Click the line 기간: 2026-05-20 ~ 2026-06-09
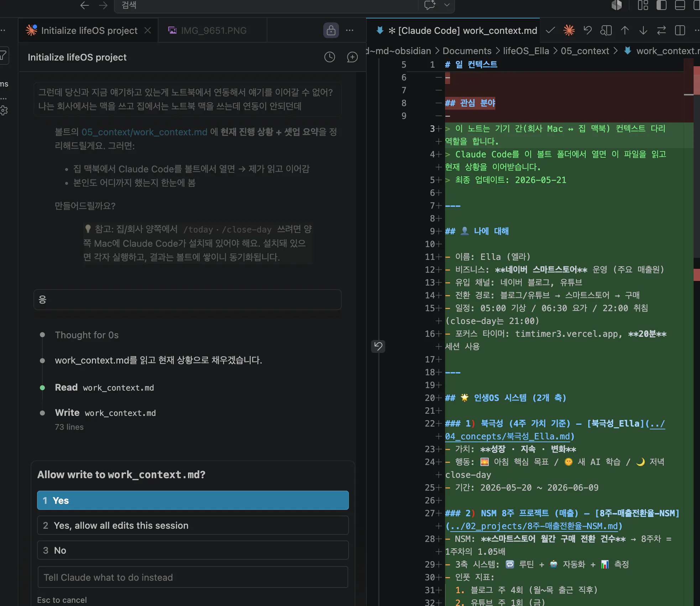 (527, 487)
